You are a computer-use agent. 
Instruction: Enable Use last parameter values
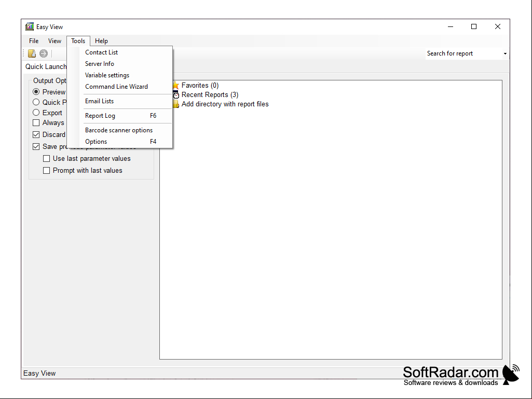pos(47,158)
